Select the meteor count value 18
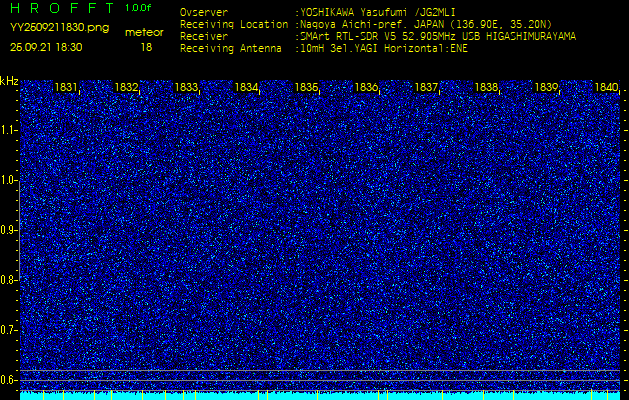 point(147,47)
